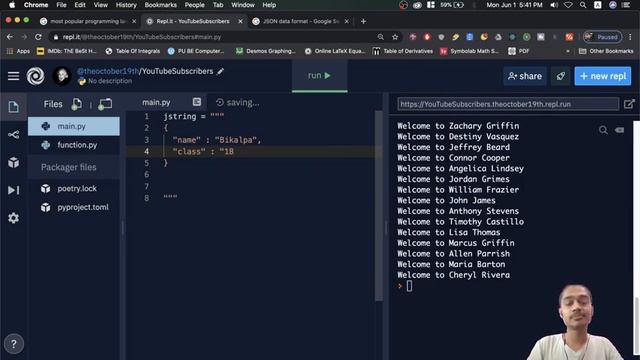
Task: Click the Paused profile button in Chrome
Action: pyautogui.click(x=602, y=37)
